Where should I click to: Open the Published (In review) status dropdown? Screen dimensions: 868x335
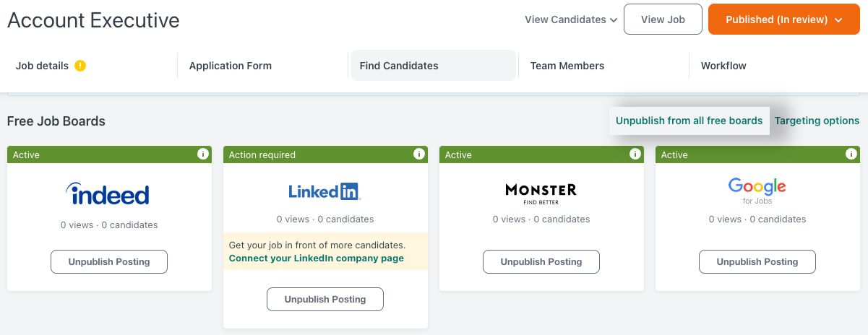point(783,19)
